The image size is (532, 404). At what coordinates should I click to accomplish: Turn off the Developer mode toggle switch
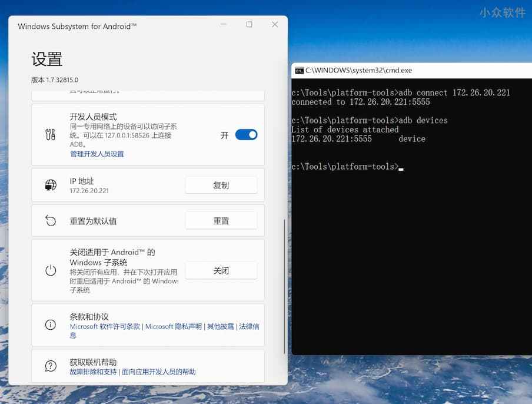pyautogui.click(x=247, y=135)
